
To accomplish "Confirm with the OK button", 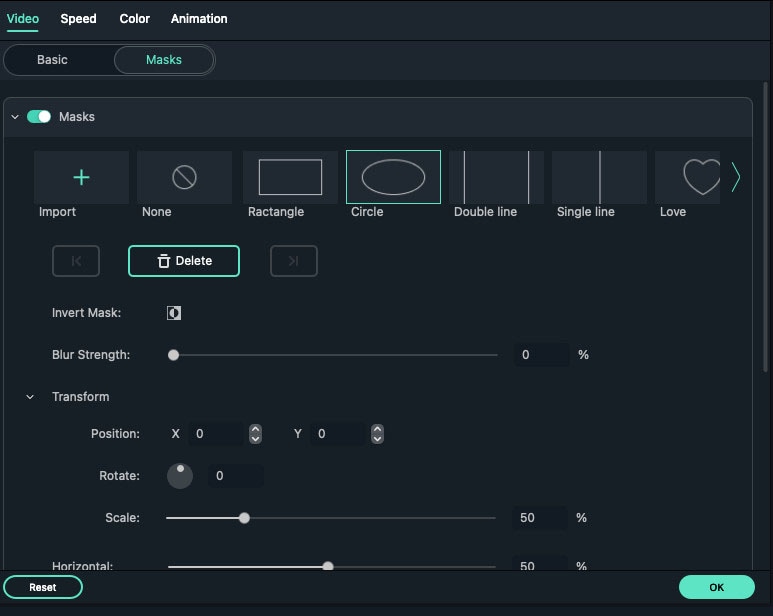I will point(717,587).
